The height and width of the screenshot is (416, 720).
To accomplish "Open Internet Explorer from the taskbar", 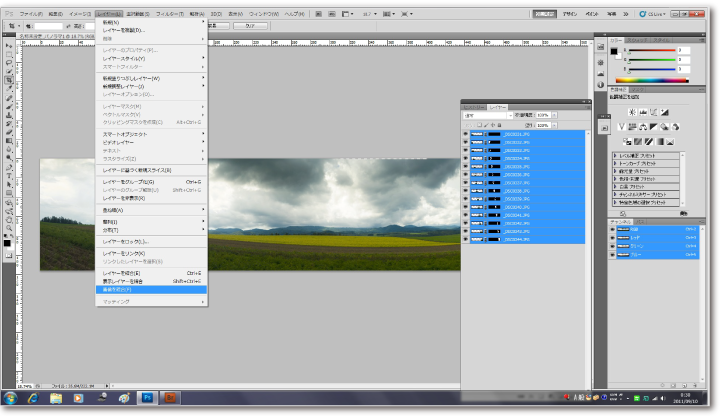I will (x=34, y=397).
